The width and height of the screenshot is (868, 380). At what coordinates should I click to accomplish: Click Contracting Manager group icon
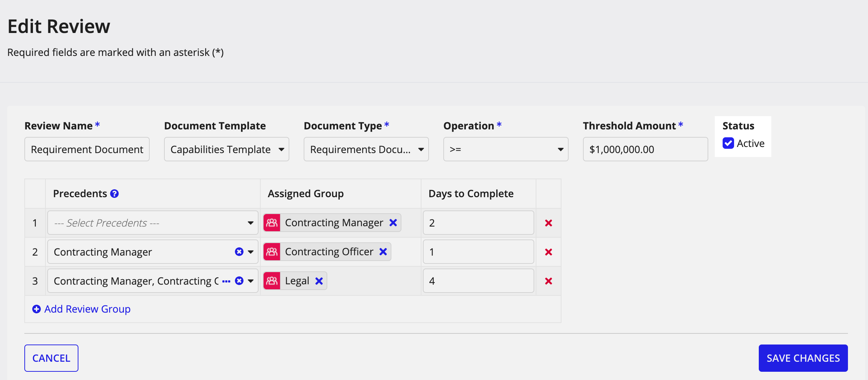pos(272,223)
